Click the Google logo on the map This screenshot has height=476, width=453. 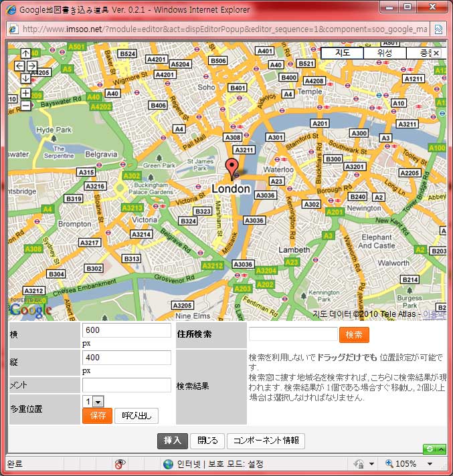30,310
